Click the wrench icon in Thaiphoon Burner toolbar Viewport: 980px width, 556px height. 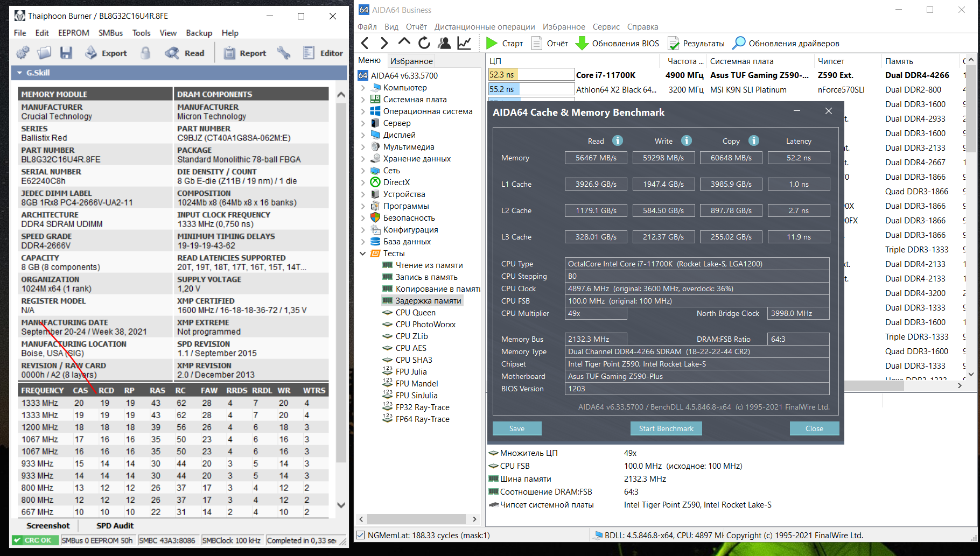[x=284, y=53]
